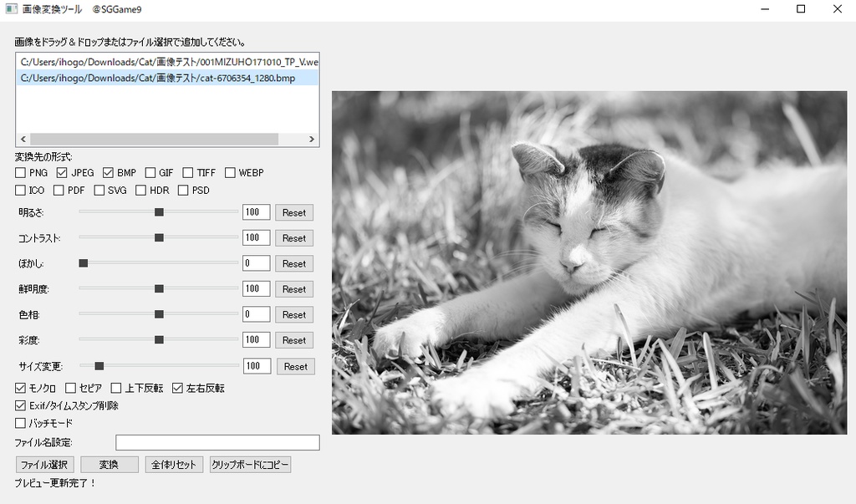The width and height of the screenshot is (856, 504).
Task: Click the 色相 value input field
Action: [x=257, y=314]
